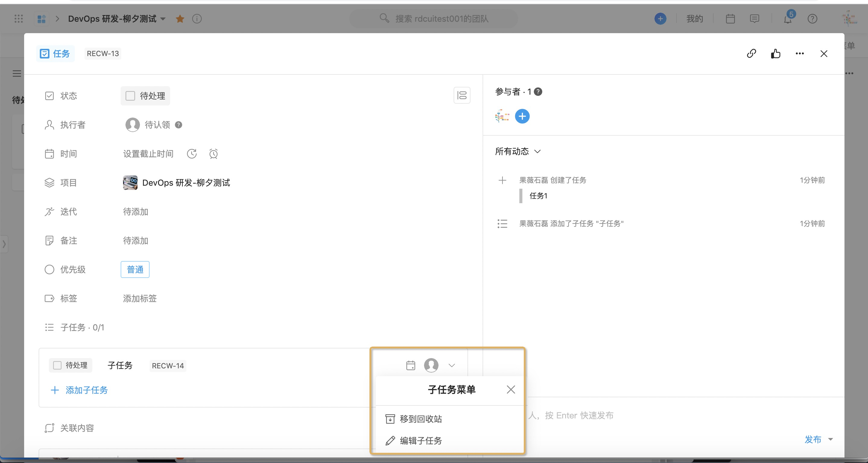Click 添加标签 to add a tag

[x=140, y=299]
